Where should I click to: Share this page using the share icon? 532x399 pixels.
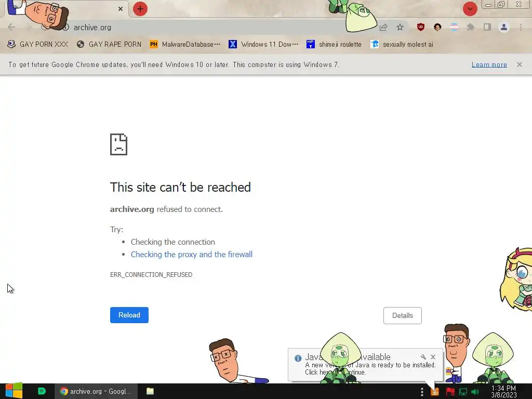click(x=384, y=27)
